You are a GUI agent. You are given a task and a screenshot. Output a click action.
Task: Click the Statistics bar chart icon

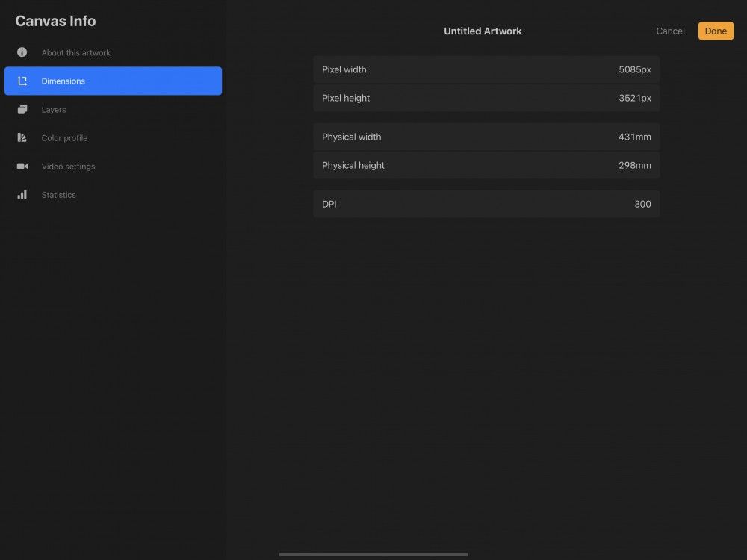pyautogui.click(x=22, y=194)
